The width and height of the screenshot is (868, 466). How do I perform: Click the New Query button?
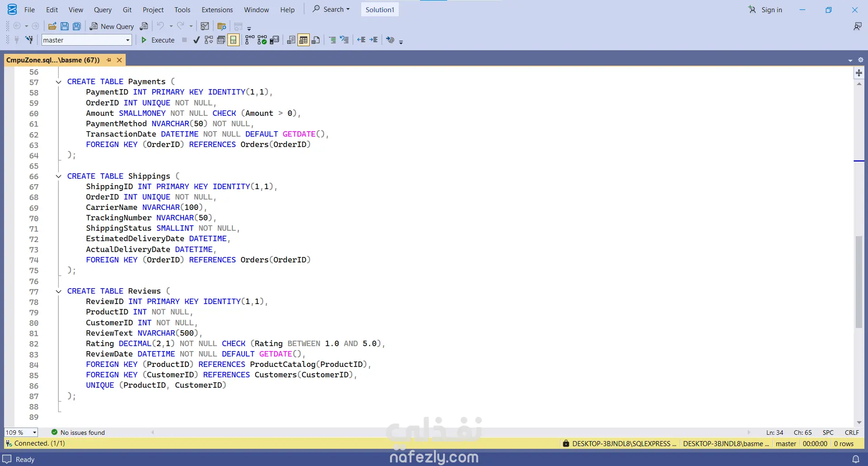coord(112,26)
